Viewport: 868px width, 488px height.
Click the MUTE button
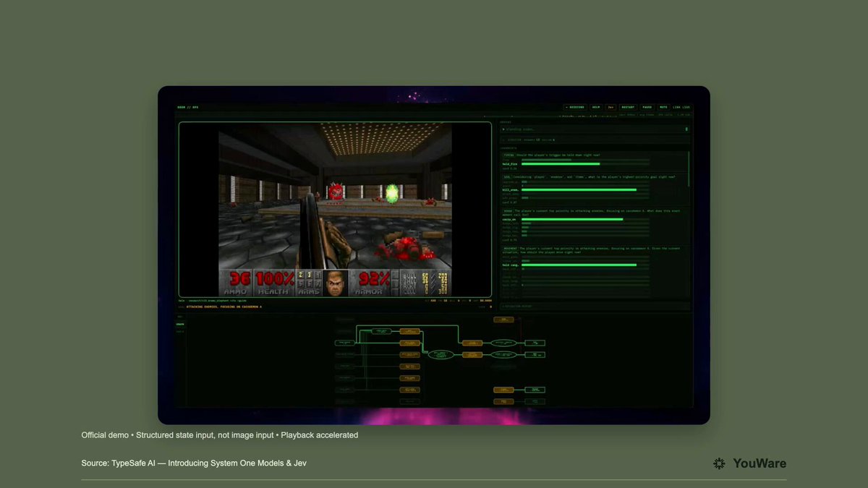(x=663, y=107)
